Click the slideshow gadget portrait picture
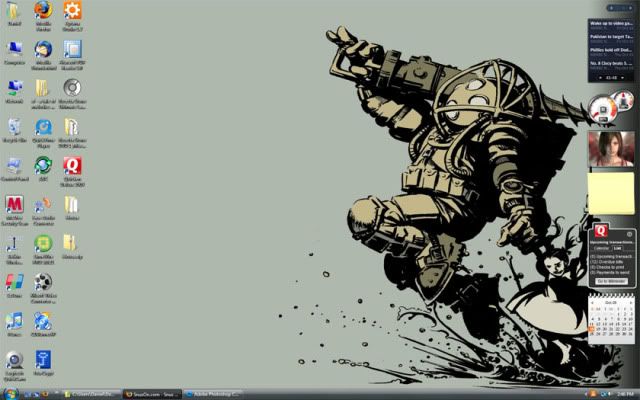Image resolution: width=640 pixels, height=400 pixels. (x=611, y=149)
